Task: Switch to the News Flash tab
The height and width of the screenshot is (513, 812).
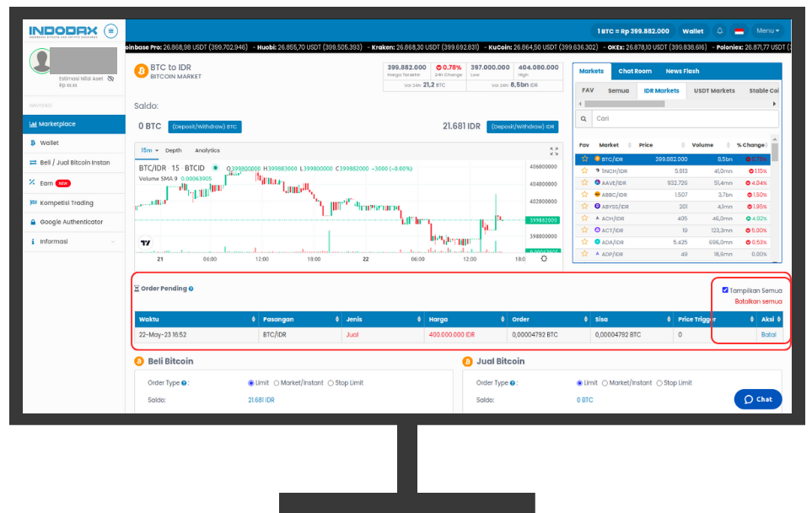Action: pyautogui.click(x=682, y=72)
